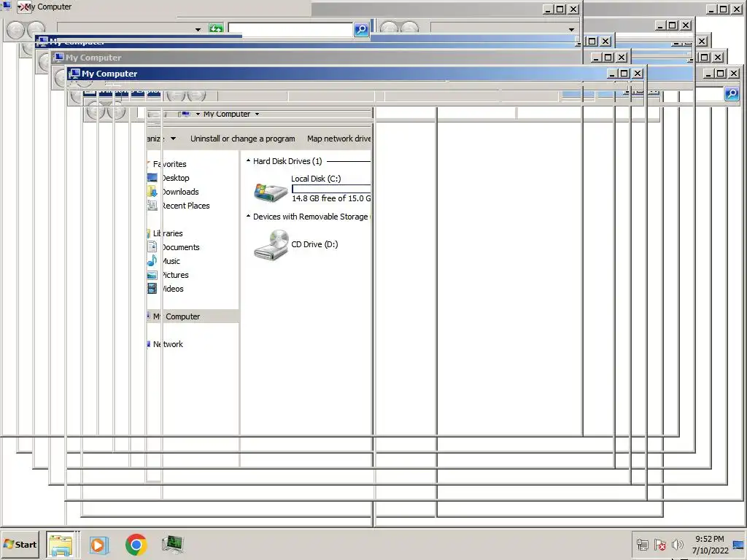The image size is (747, 560).
Task: Click the 14.8 GB free text
Action: (331, 198)
